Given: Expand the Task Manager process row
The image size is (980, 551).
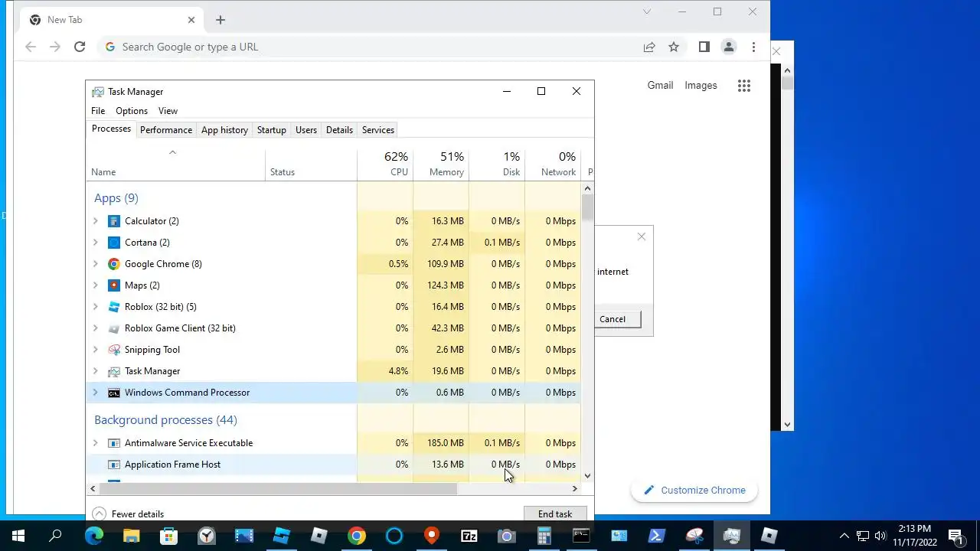Looking at the screenshot, I should (96, 371).
